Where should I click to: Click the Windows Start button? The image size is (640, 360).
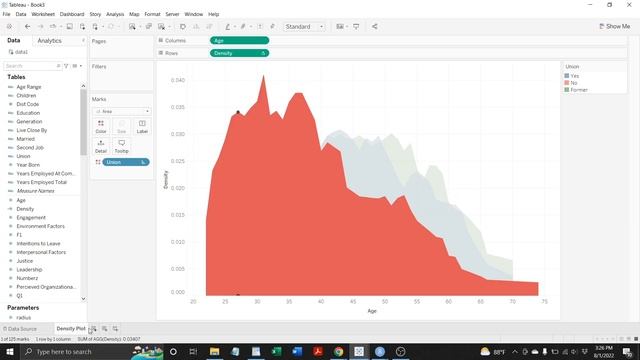click(x=9, y=351)
